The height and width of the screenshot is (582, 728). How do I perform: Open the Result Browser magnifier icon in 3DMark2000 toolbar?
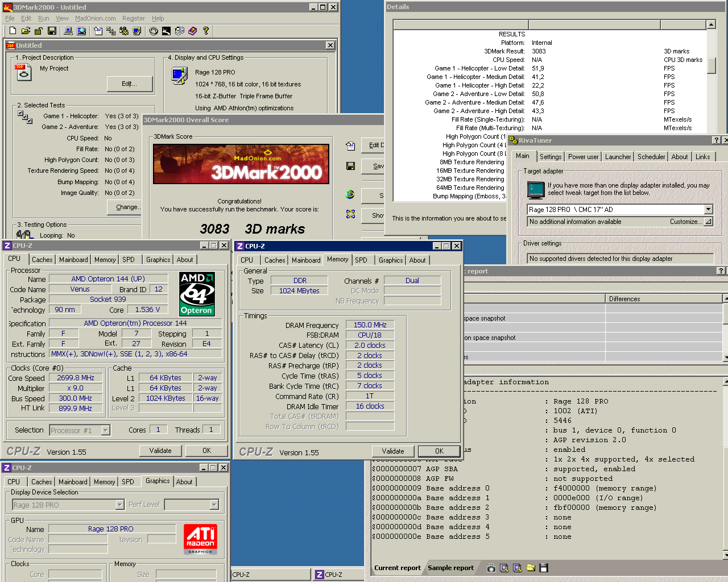(81, 31)
